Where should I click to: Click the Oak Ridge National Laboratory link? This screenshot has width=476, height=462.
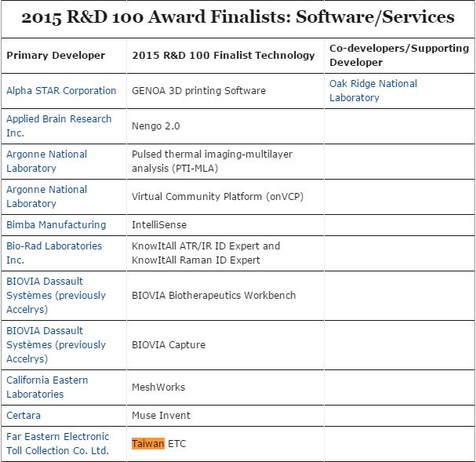pyautogui.click(x=372, y=90)
